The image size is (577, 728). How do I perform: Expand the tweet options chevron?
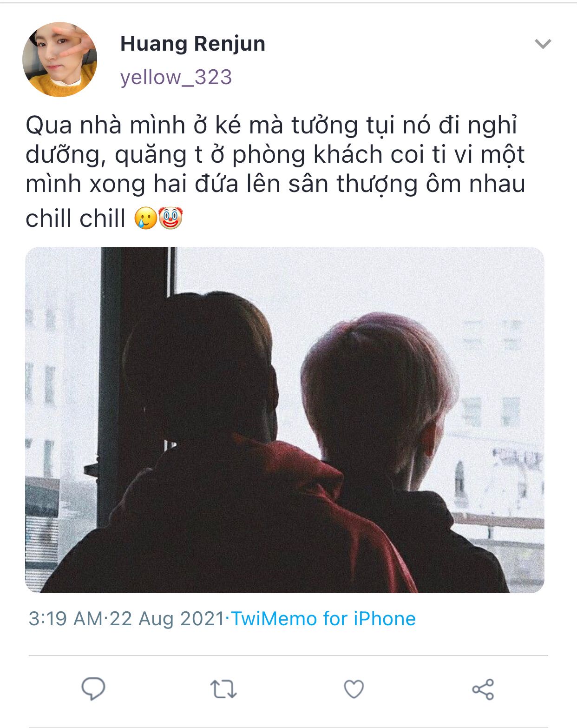coord(543,44)
